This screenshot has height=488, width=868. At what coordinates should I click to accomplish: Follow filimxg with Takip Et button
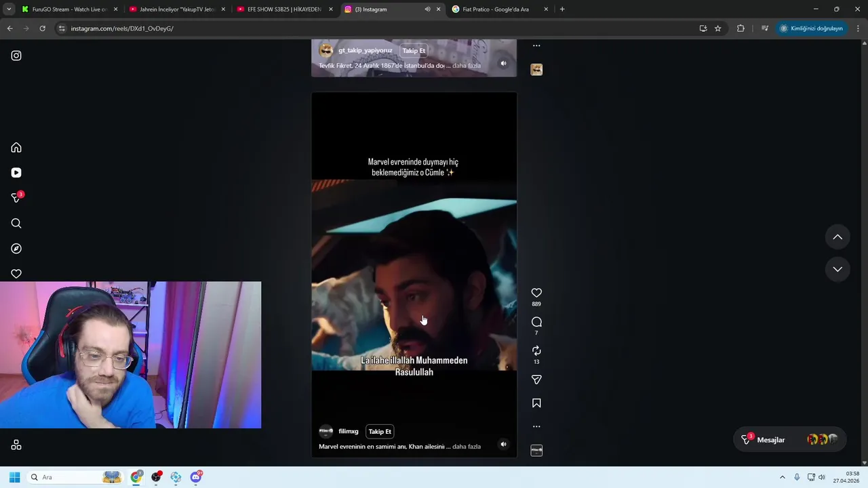tap(380, 432)
